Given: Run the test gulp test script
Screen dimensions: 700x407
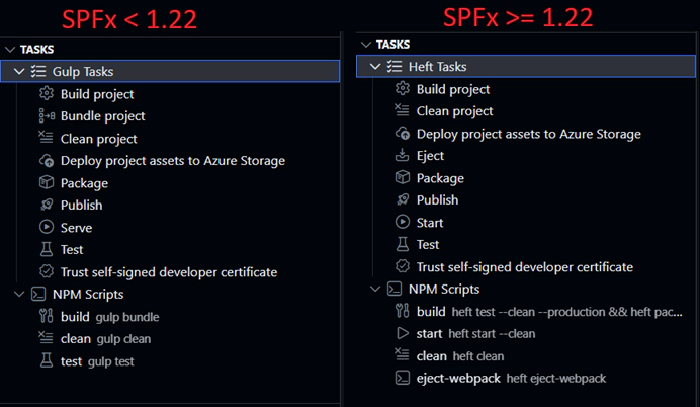Looking at the screenshot, I should (x=97, y=361).
